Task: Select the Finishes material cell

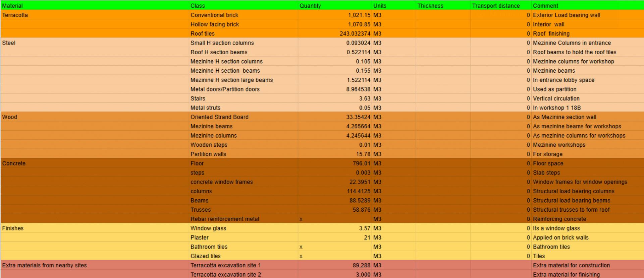Action: [x=95, y=228]
